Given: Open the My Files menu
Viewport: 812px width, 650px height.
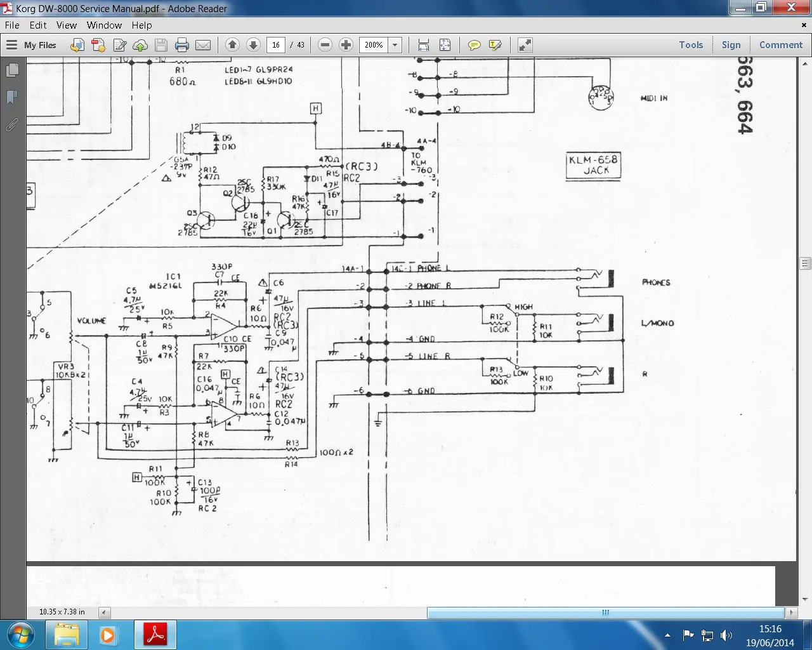Looking at the screenshot, I should [x=32, y=45].
